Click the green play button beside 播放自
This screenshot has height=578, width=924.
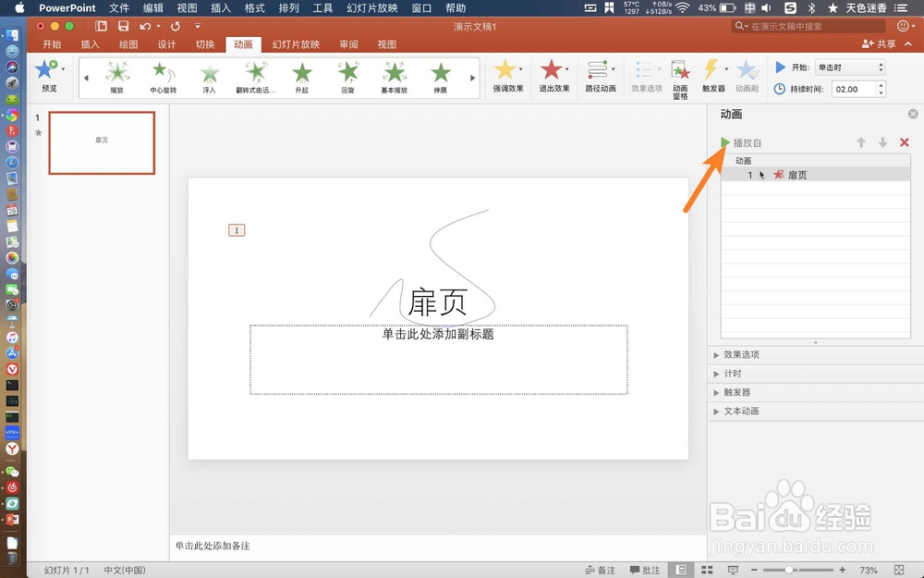[x=726, y=142]
